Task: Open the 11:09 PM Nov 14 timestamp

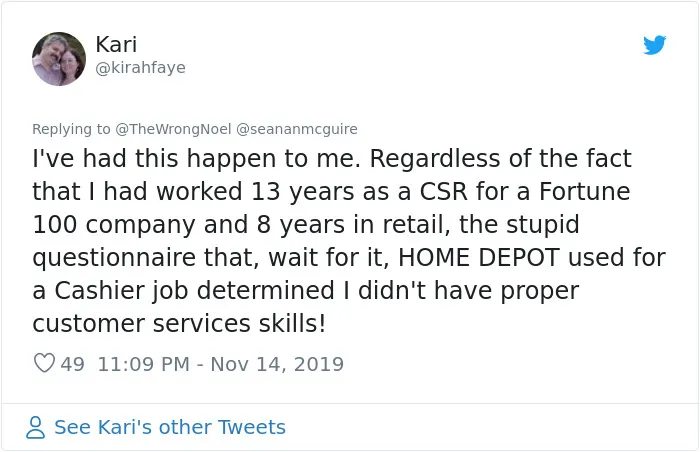Action: click(x=221, y=364)
